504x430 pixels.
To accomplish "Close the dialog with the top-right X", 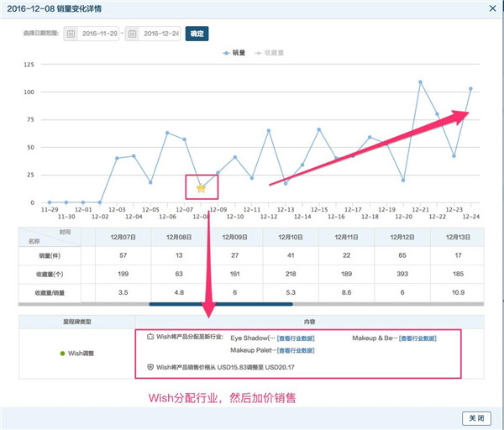I will [492, 8].
